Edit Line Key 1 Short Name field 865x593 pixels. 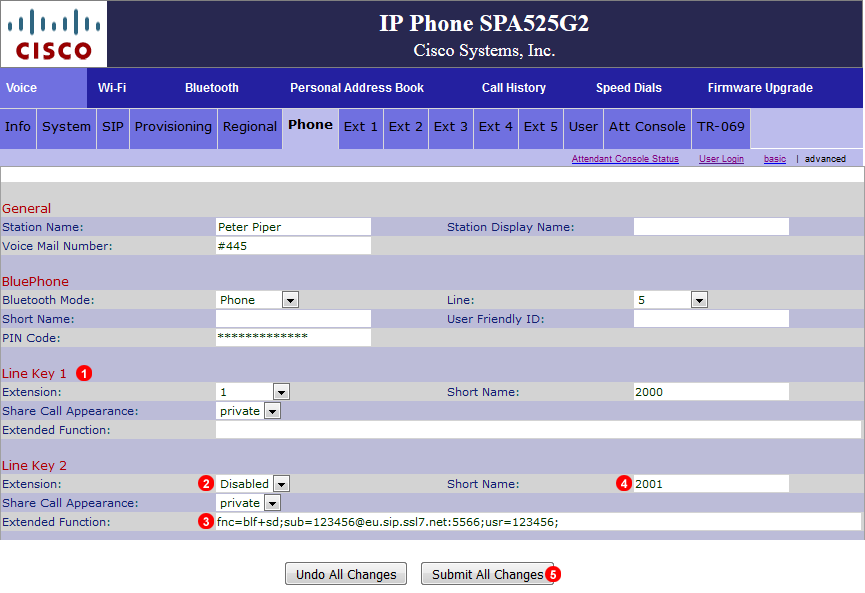coord(711,392)
